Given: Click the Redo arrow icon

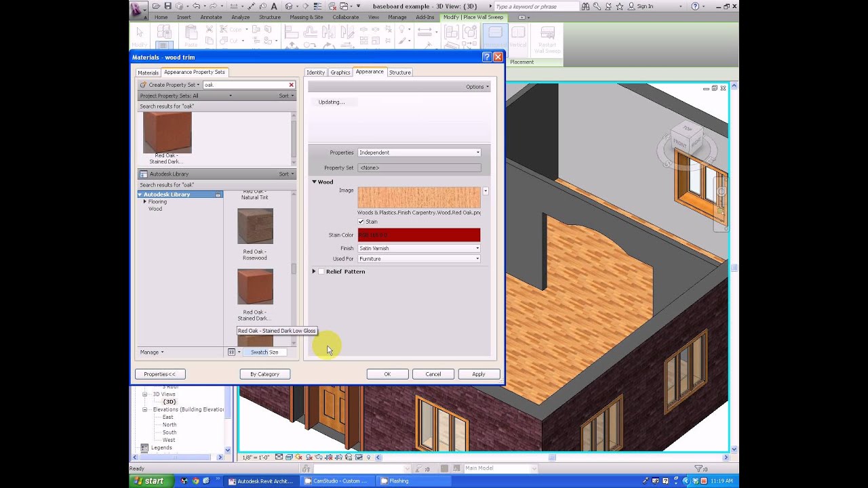Looking at the screenshot, I should [212, 6].
